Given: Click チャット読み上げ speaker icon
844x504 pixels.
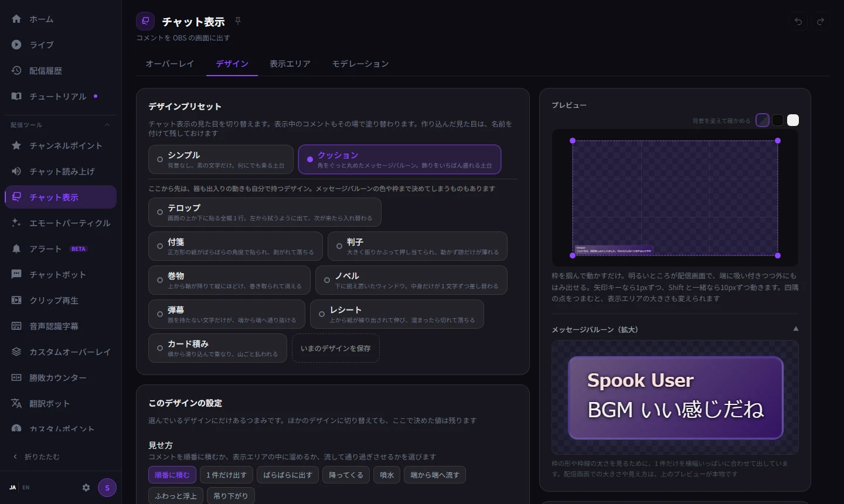Looking at the screenshot, I should tap(16, 171).
